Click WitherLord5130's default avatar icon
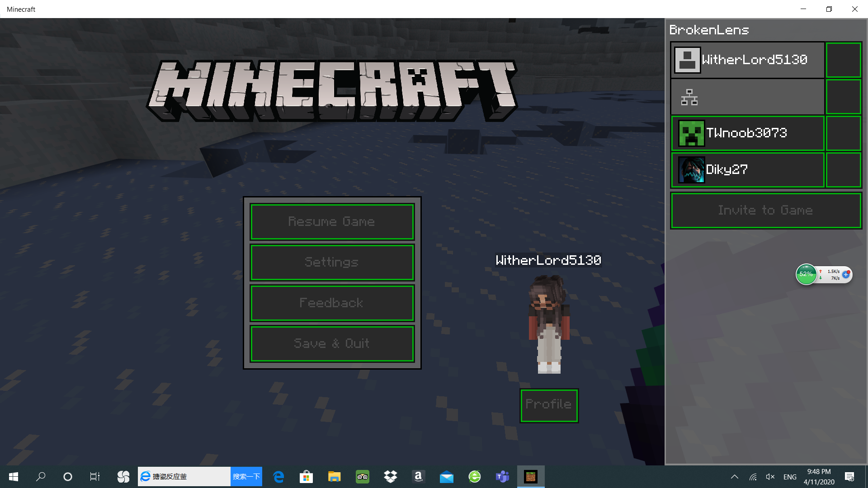 (687, 60)
